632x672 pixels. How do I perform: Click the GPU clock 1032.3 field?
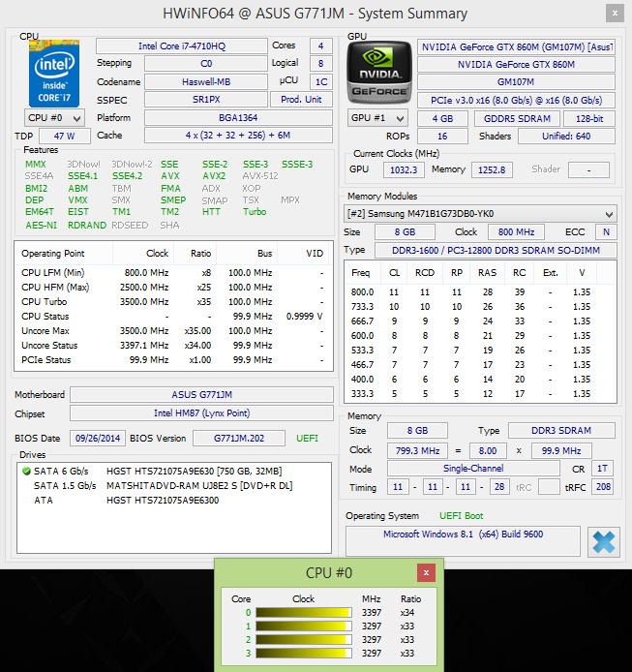(404, 170)
